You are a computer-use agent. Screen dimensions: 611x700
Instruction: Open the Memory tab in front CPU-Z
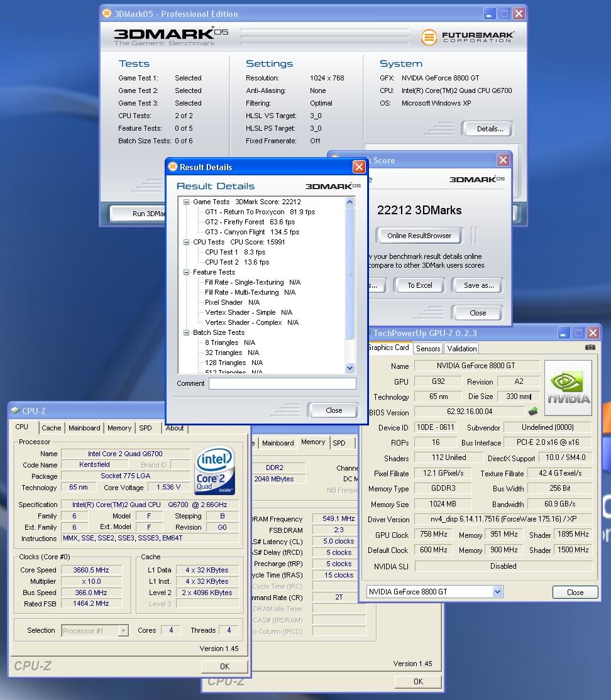(x=119, y=428)
